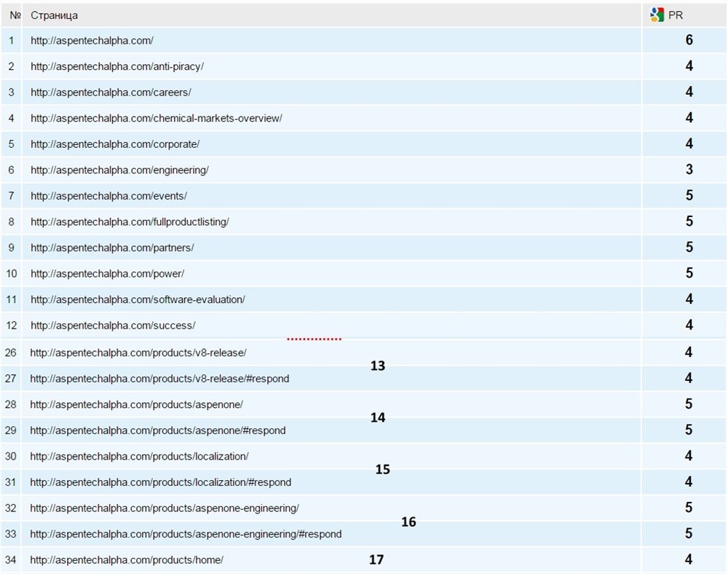Select the products/home URL
The image size is (728, 574).
(127, 560)
